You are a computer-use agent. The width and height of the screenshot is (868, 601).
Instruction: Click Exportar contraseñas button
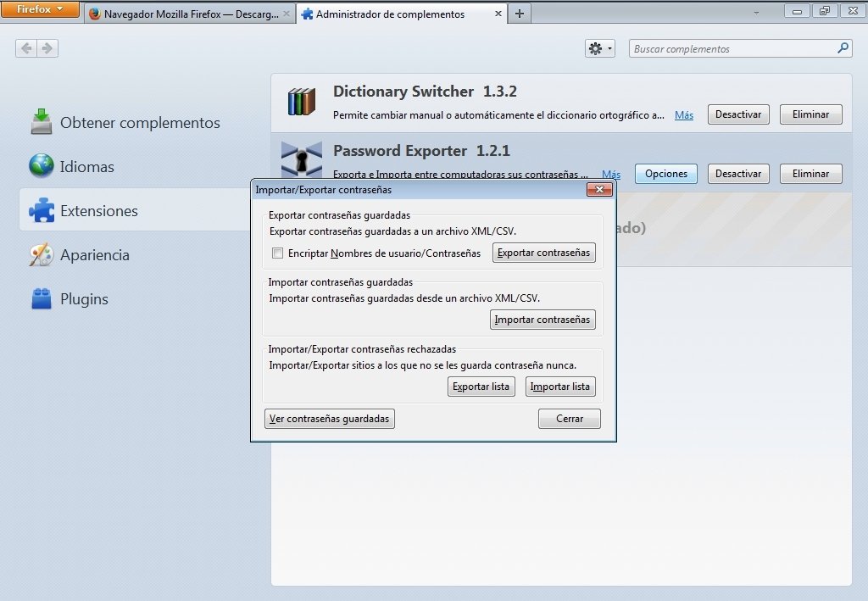[544, 253]
